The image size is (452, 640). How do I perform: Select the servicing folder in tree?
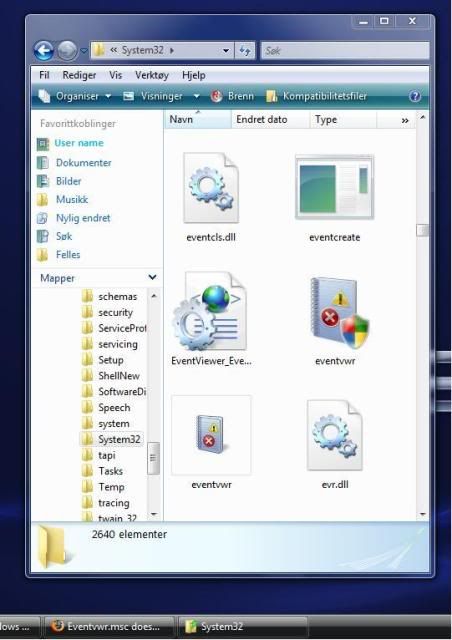(110, 344)
